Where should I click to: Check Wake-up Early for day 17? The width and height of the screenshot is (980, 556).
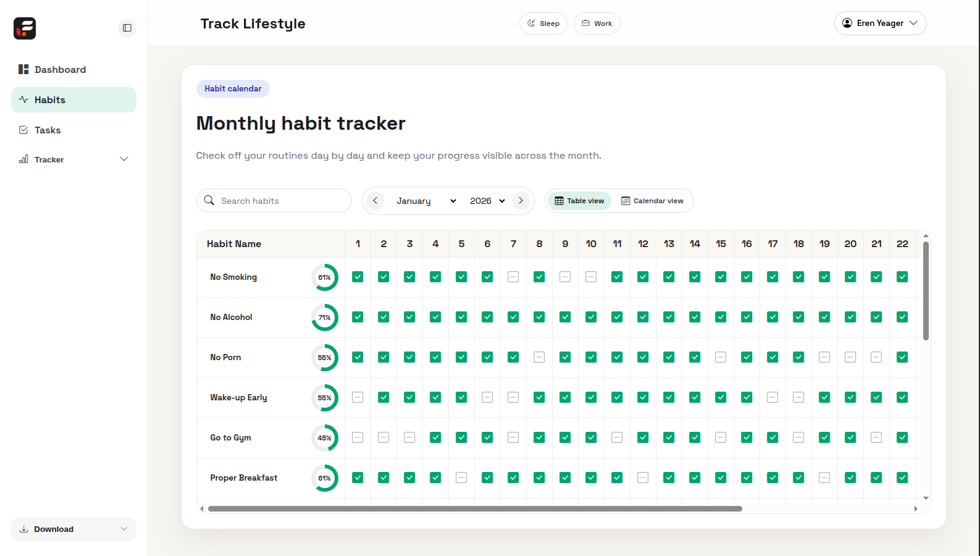773,397
